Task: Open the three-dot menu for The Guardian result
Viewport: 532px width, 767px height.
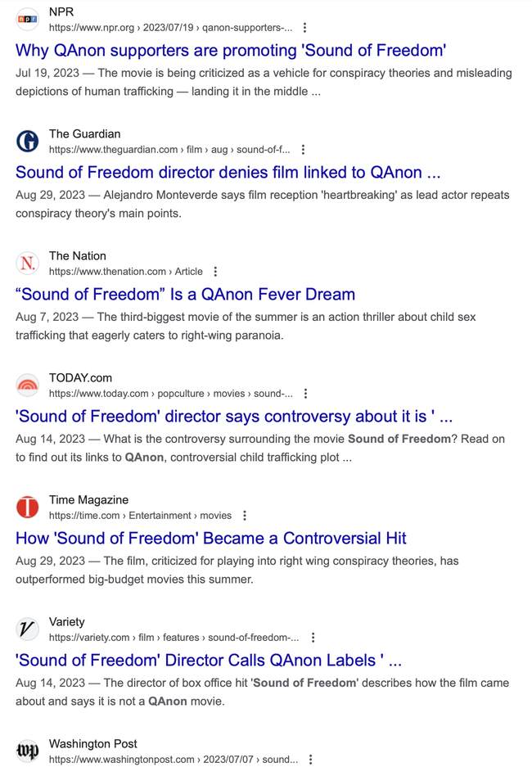Action: click(303, 149)
